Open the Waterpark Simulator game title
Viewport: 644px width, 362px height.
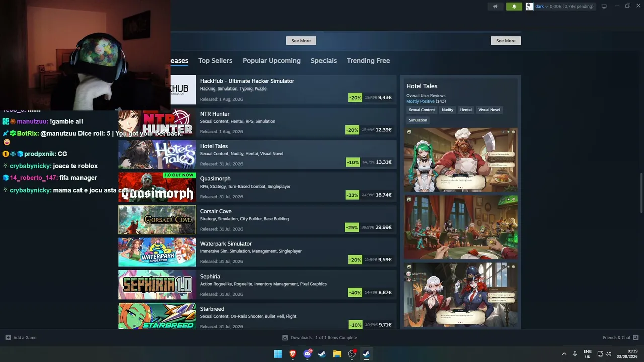coord(226,244)
